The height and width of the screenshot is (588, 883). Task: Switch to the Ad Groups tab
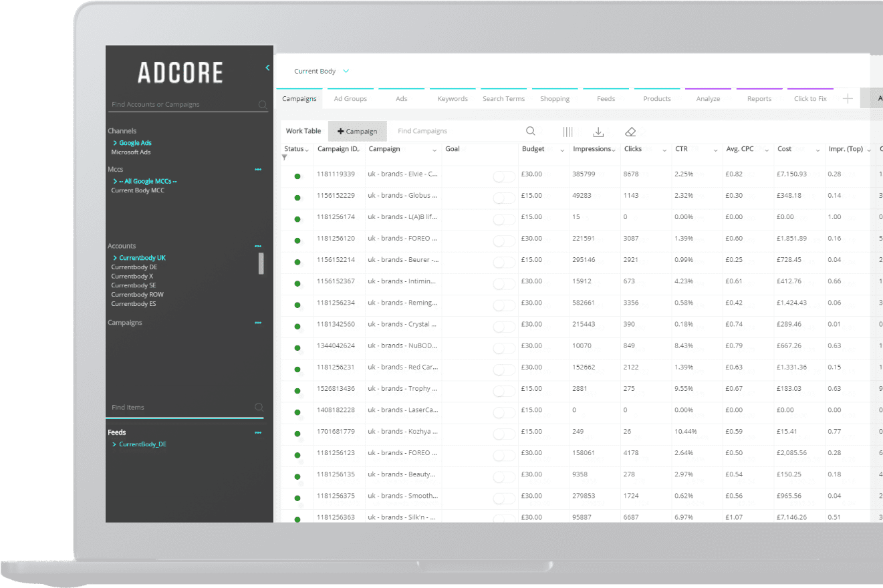click(x=350, y=98)
